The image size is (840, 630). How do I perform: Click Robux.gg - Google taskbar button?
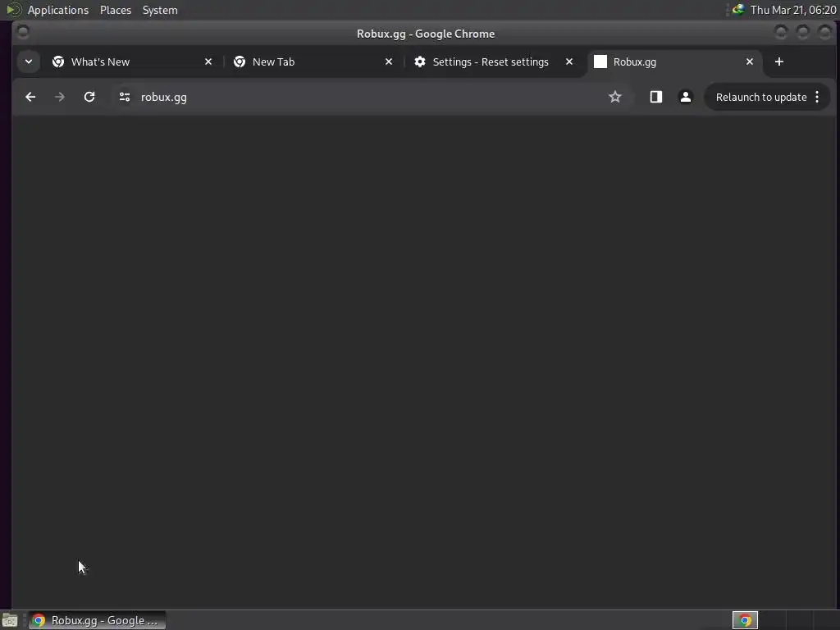pyautogui.click(x=97, y=620)
